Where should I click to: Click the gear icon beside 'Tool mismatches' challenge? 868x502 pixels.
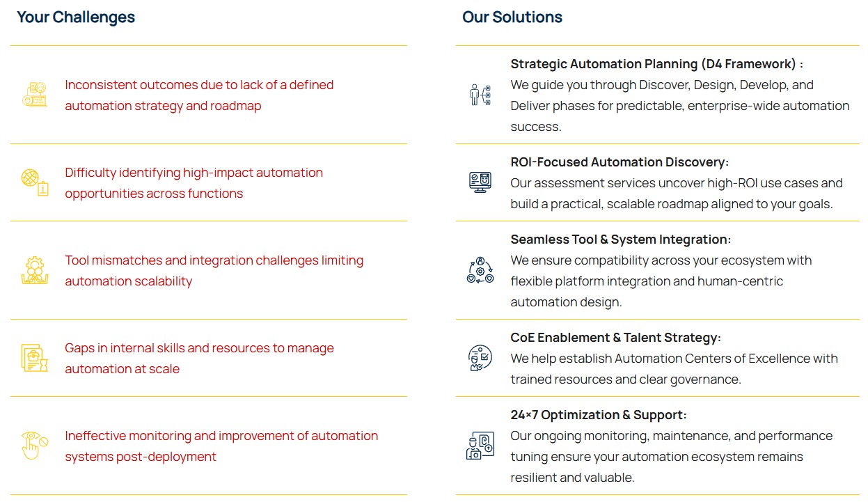(35, 270)
